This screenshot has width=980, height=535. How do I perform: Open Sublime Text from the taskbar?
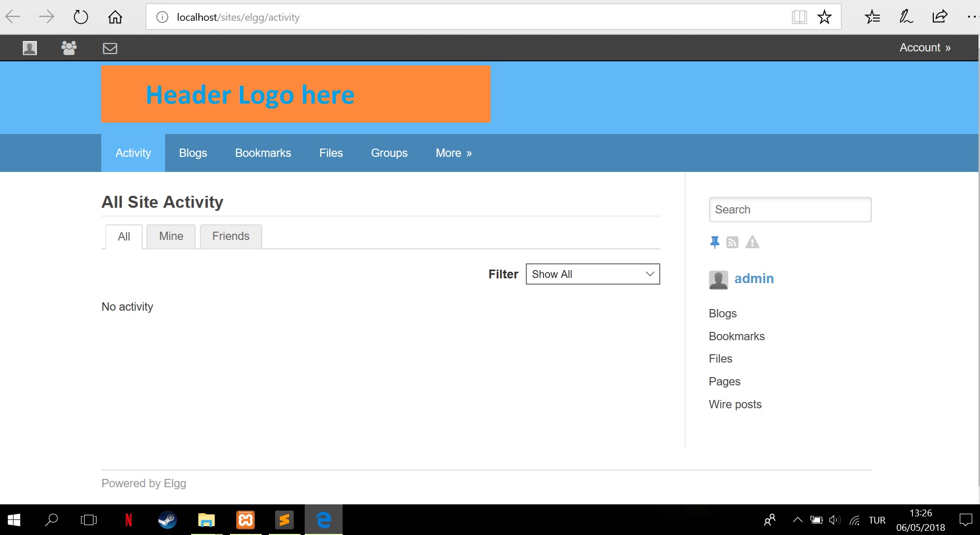(x=284, y=519)
